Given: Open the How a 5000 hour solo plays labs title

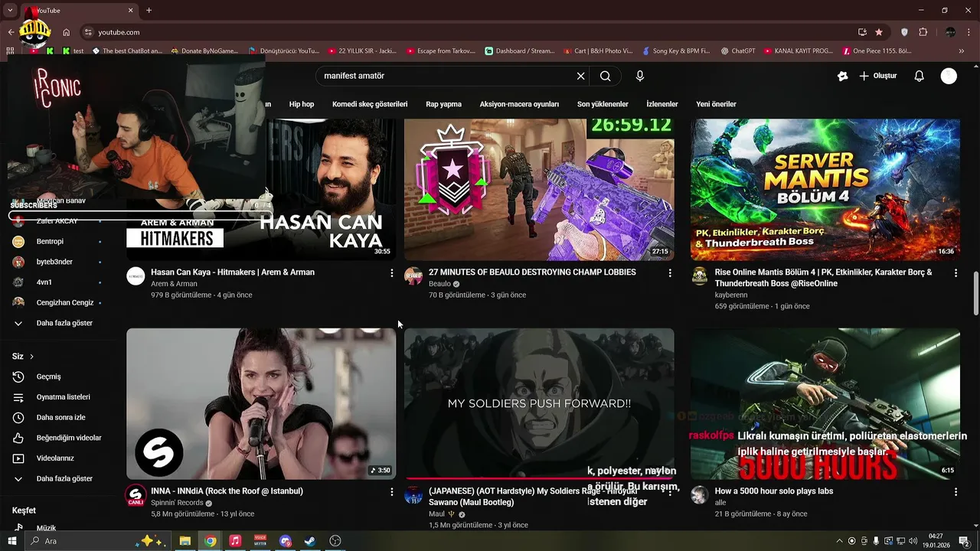Looking at the screenshot, I should click(x=773, y=491).
